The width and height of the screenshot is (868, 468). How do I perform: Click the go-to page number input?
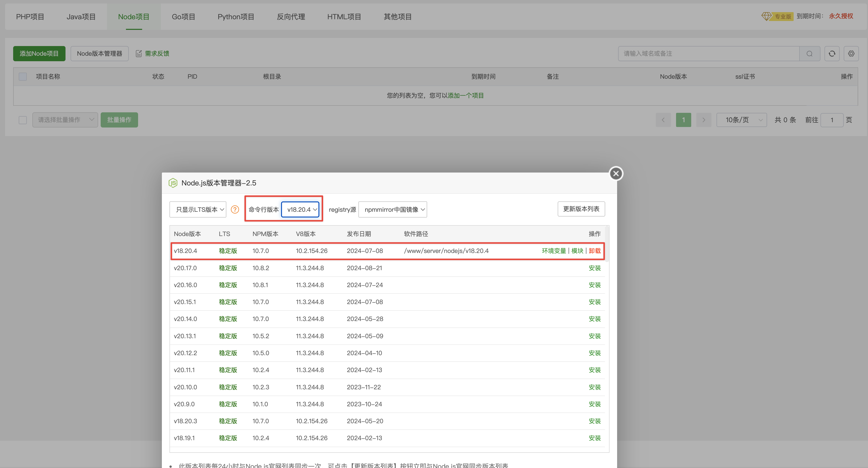[x=832, y=120]
